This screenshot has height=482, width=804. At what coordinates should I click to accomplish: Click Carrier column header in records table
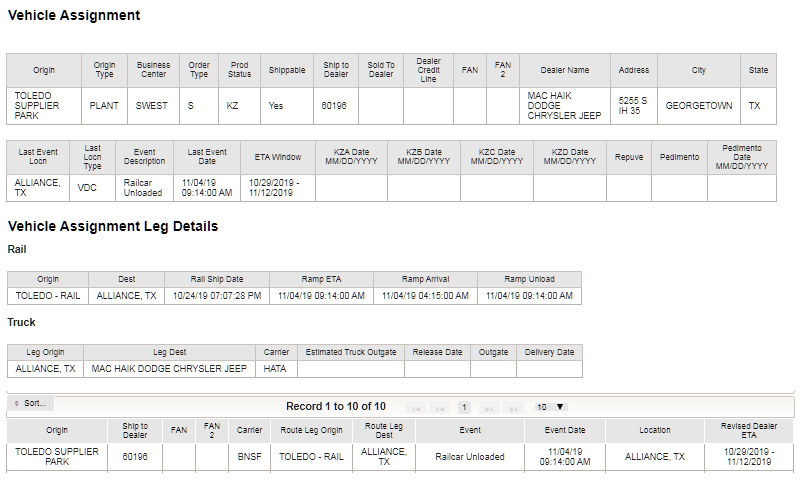249,431
